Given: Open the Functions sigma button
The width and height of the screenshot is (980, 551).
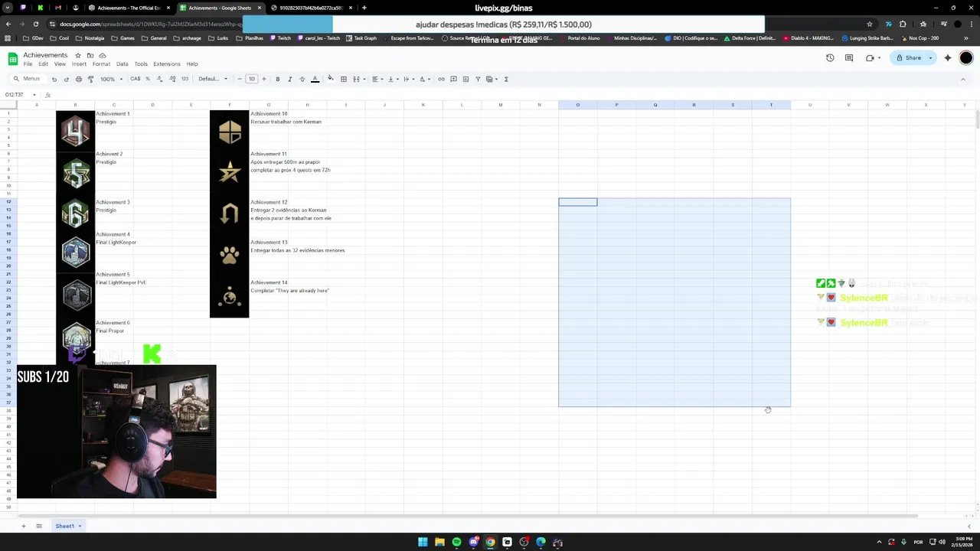Looking at the screenshot, I should point(506,79).
